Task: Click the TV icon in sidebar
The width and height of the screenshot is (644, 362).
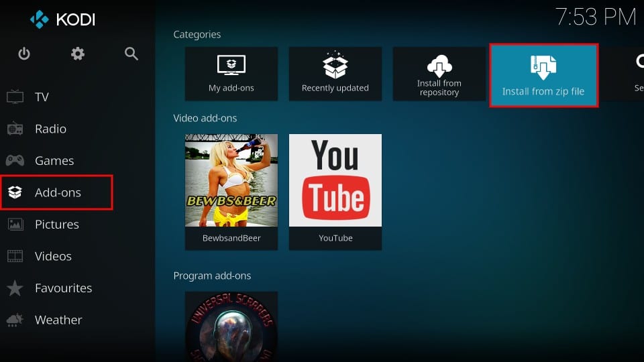Action: point(15,97)
